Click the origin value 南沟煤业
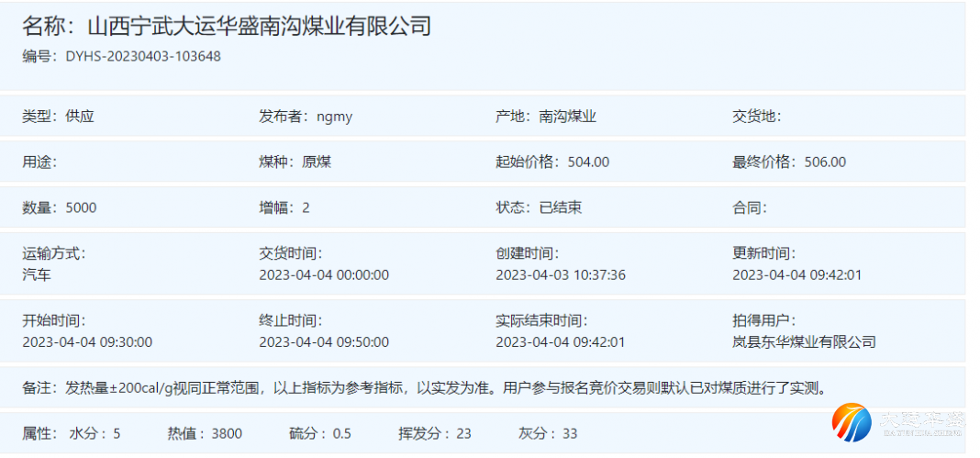 [x=568, y=117]
